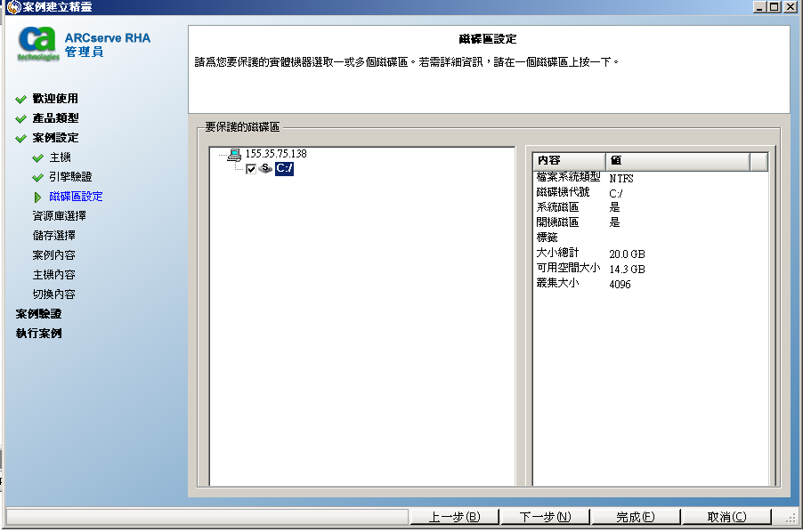Click the disk icon left of C:/

[x=264, y=169]
